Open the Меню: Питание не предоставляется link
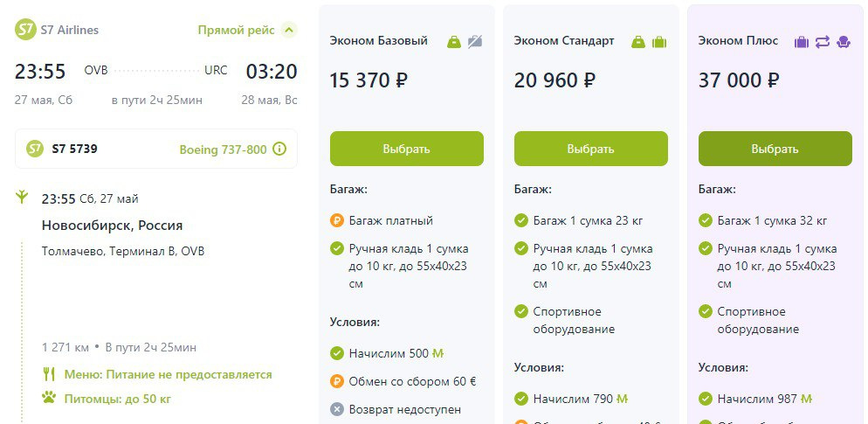The height and width of the screenshot is (424, 868). (x=169, y=375)
